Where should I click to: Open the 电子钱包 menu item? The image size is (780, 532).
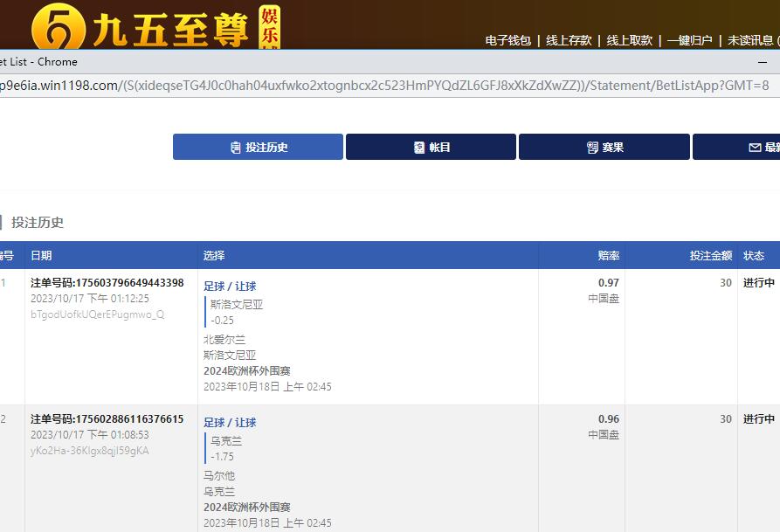click(507, 40)
